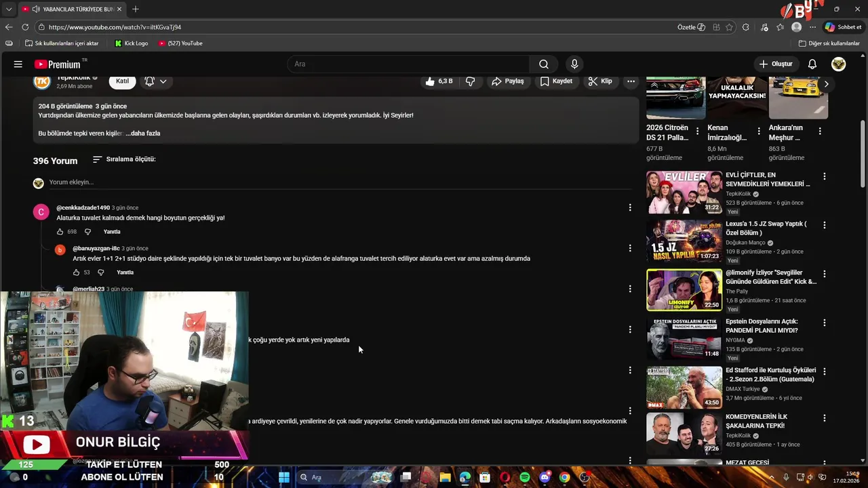This screenshot has height=488, width=868.
Task: Open Discord from the taskbar
Action: point(545,477)
